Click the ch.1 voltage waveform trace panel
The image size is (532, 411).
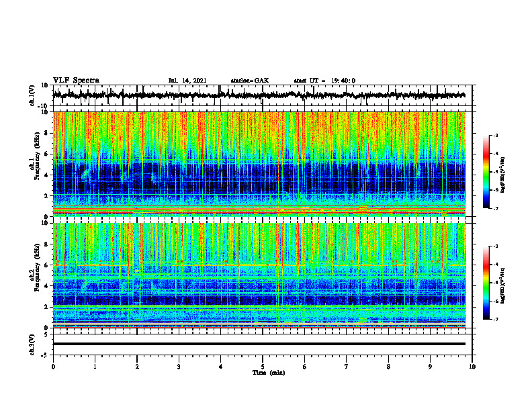pos(263,95)
